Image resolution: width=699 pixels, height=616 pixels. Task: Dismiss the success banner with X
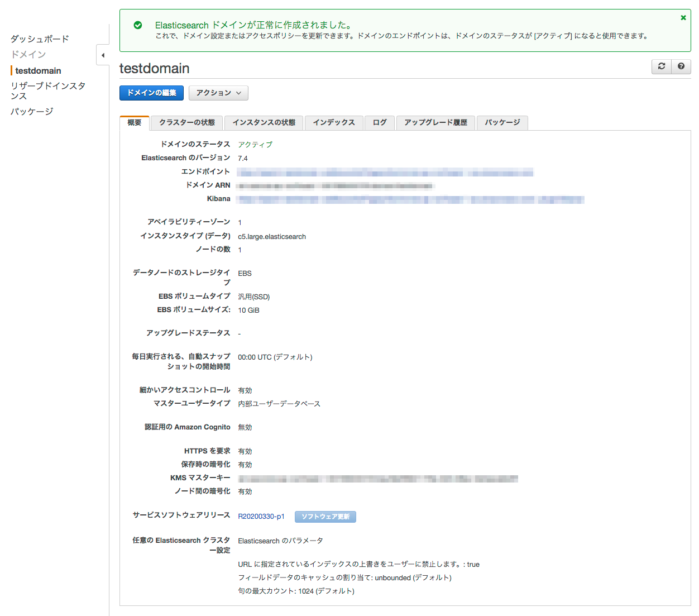pyautogui.click(x=683, y=18)
